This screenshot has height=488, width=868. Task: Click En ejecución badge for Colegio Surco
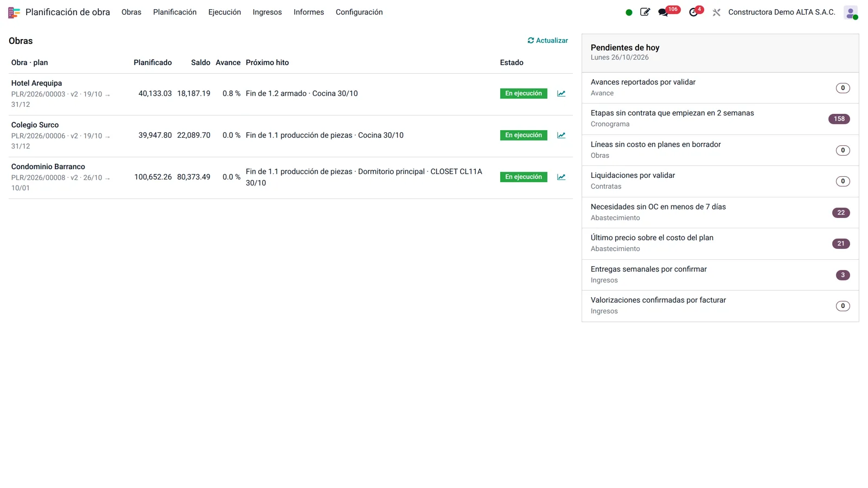tap(524, 136)
